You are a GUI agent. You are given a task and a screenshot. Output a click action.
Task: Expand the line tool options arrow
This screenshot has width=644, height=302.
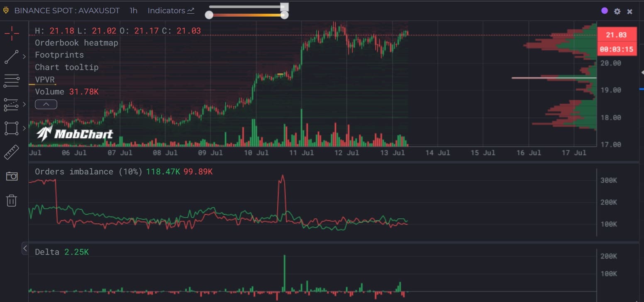(x=24, y=57)
